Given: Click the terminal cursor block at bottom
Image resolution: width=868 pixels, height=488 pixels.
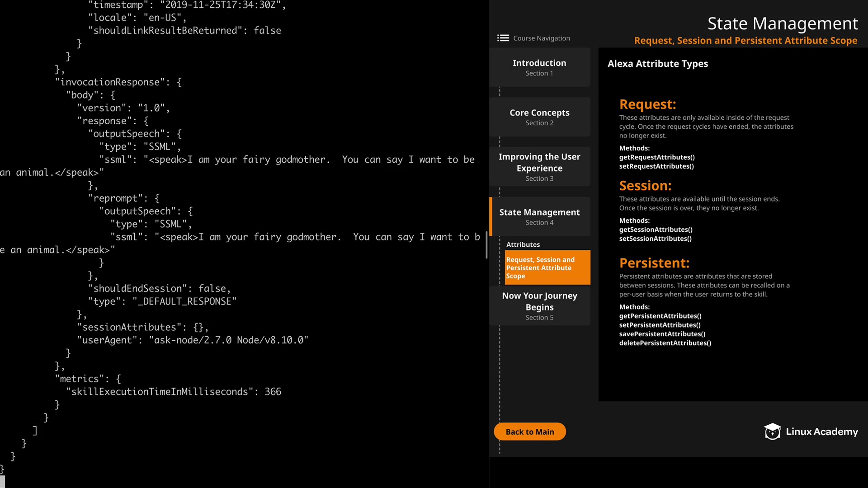Looking at the screenshot, I should [x=2, y=481].
